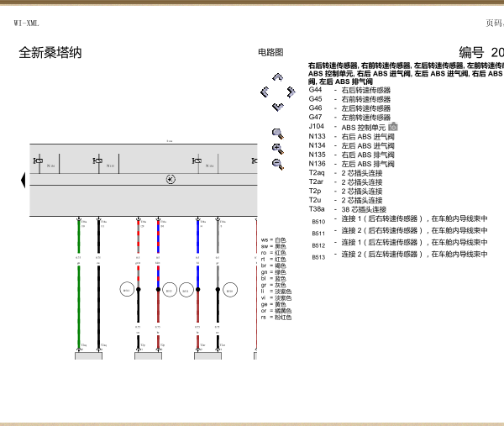The height and width of the screenshot is (431, 504).
Task: Click the gr = 灰色 legend line
Action: coord(274,285)
